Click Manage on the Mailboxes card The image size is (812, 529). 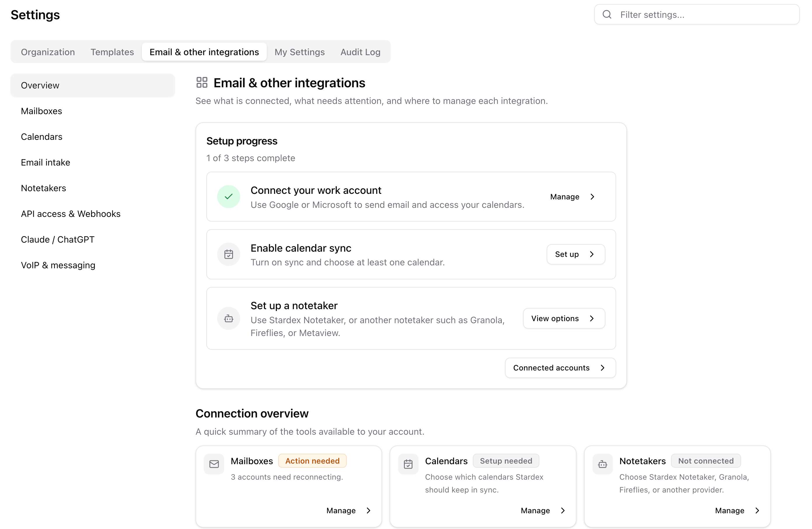(x=349, y=510)
